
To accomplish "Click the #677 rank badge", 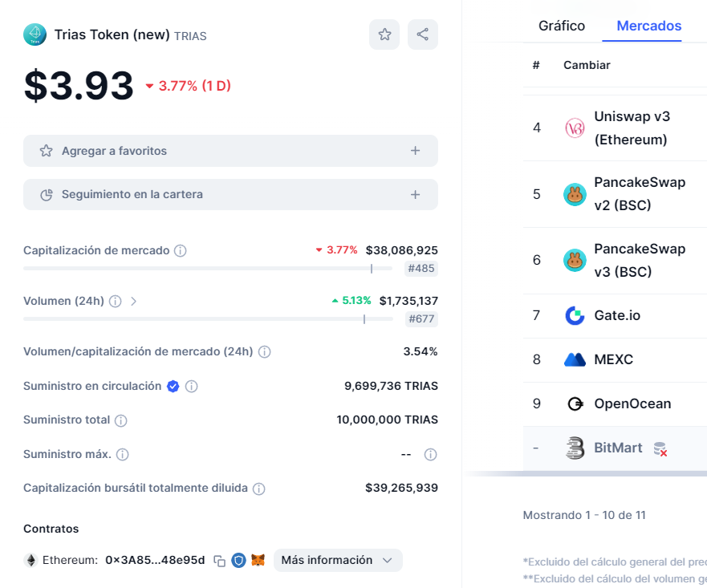I will [x=421, y=319].
